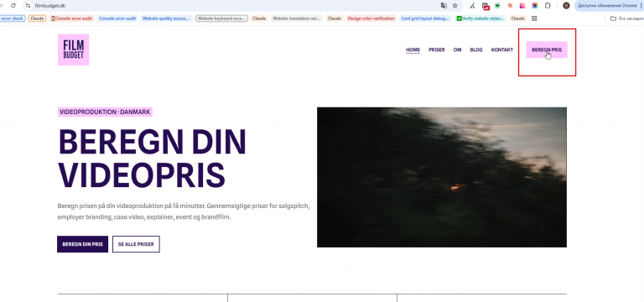Open the KONTAKT navigation link
Viewport: 644px width, 302px height.
pyautogui.click(x=502, y=49)
